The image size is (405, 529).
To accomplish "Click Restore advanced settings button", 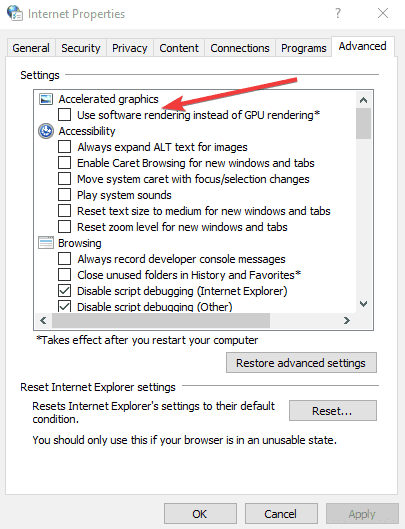I will pos(301,363).
